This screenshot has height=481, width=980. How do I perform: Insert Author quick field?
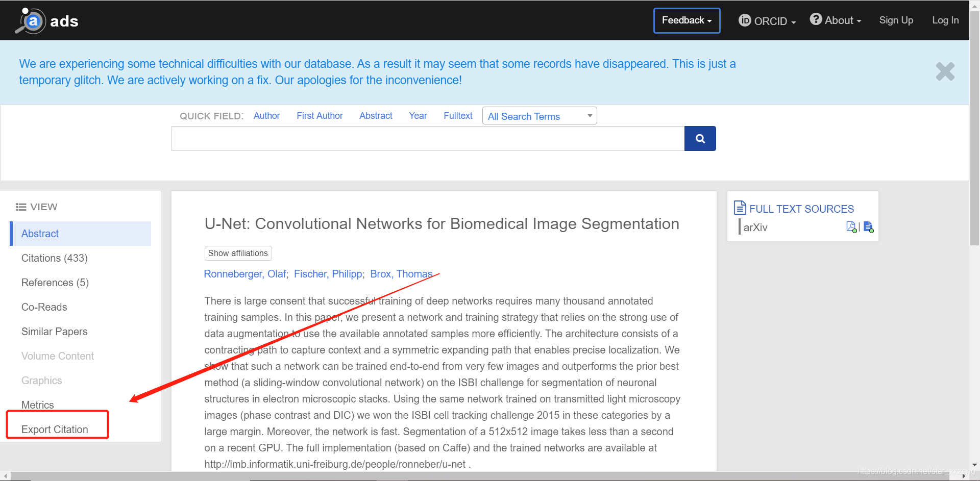[x=266, y=116]
